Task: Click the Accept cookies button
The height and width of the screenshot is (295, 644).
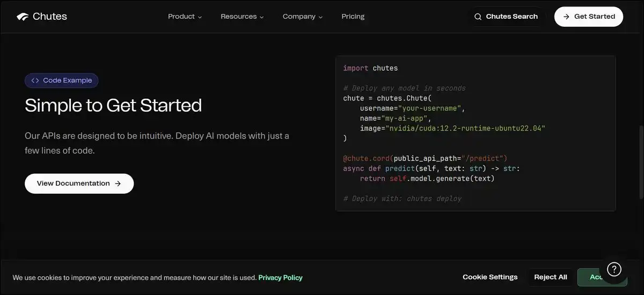Action: pos(602,277)
